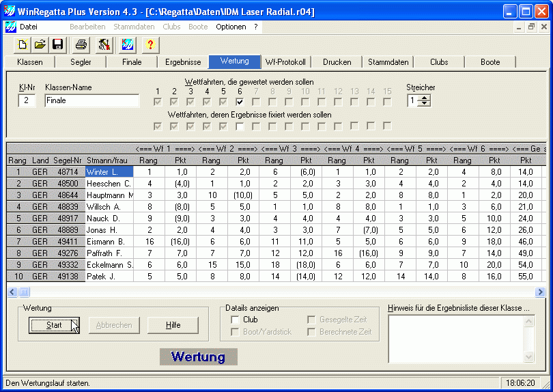Screen dimensions: 553x392
Task: Toggle race 6 scoring checkbox
Action: tap(240, 102)
